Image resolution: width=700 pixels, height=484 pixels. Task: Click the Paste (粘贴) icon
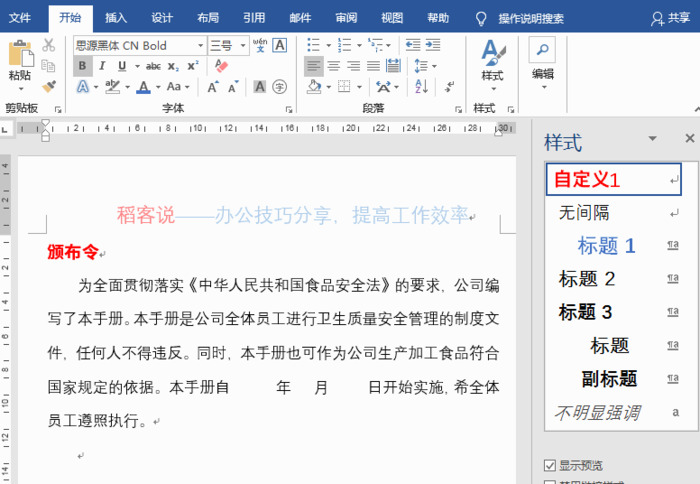21,54
